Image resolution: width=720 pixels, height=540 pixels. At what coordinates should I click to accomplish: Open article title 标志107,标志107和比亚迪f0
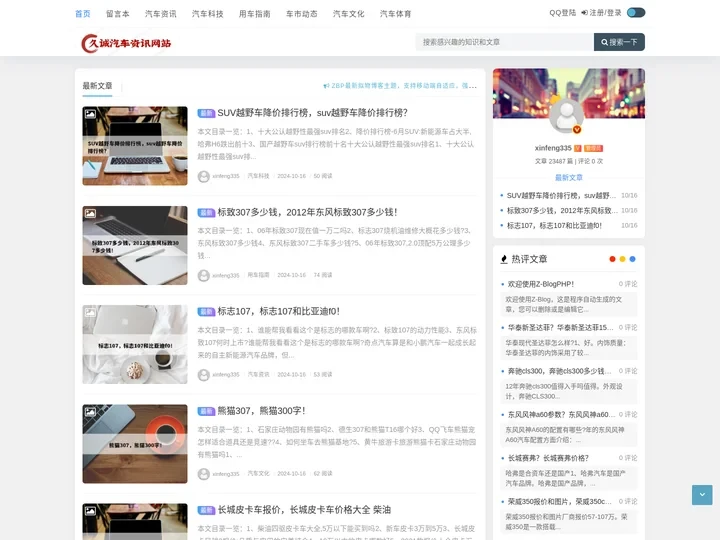(x=279, y=311)
